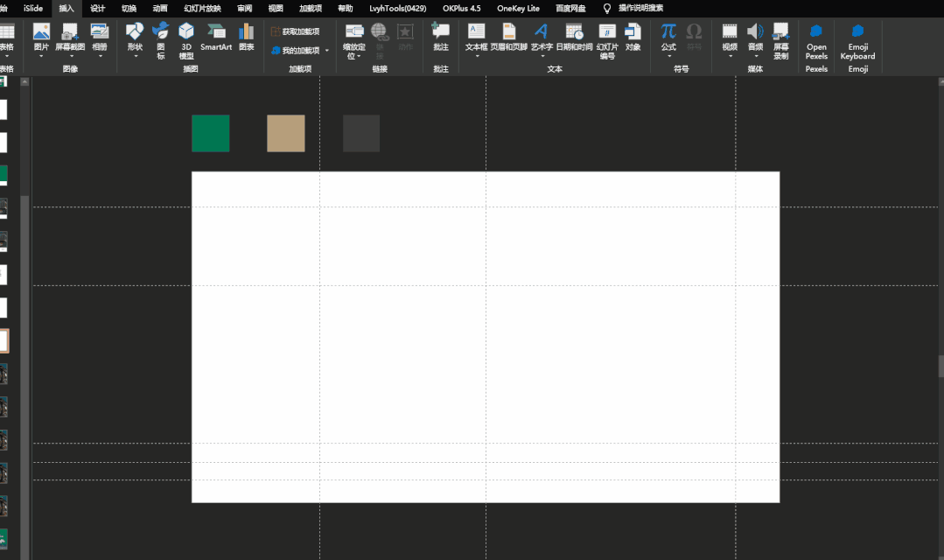The width and height of the screenshot is (944, 560).
Task: Open 页眉和页脚 (header and footer)
Action: [509, 37]
